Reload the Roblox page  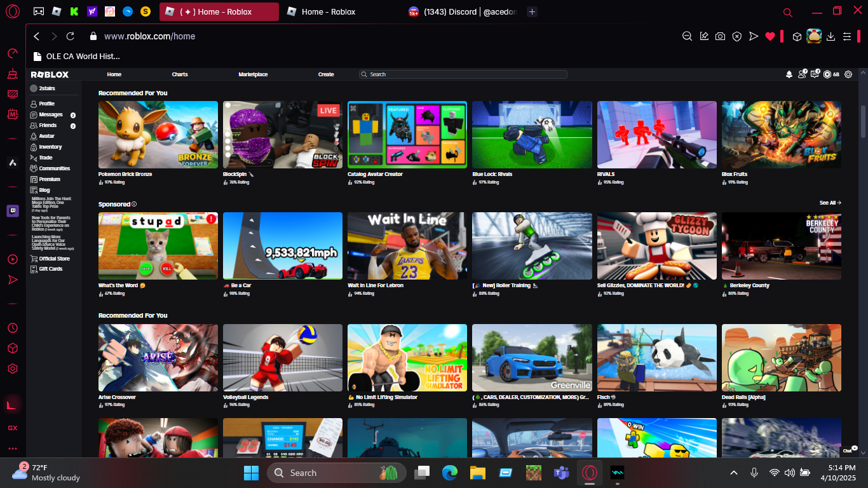tap(71, 36)
